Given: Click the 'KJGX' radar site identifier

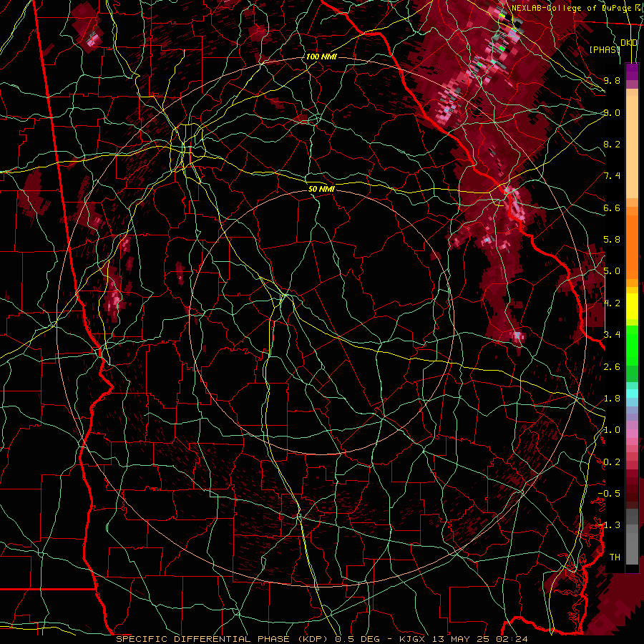Looking at the screenshot, I should 411,639.
